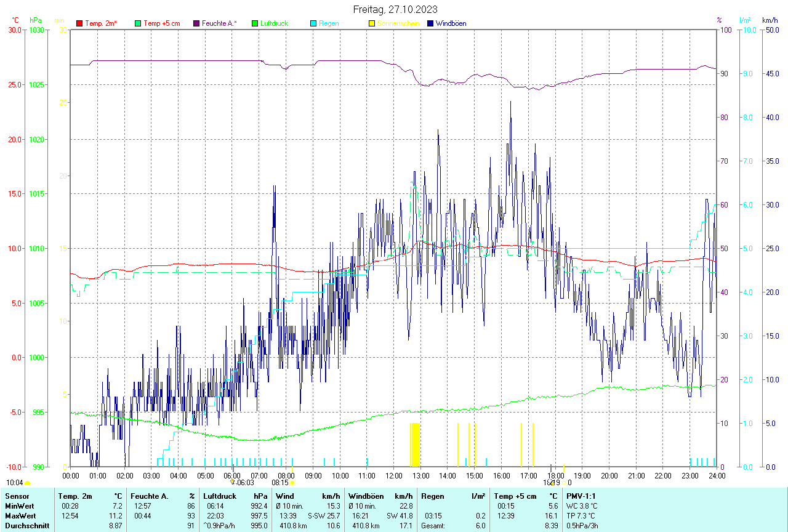Screen dimensions: 788x532
Task: Click the '08:15' sunrise time label
Action: pyautogui.click(x=280, y=483)
